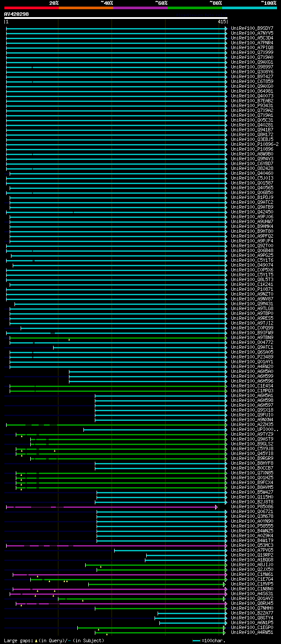This screenshot has width=281, height=644.
Task: Open the UniRef100_Q42450 hit label
Action: [252, 212]
